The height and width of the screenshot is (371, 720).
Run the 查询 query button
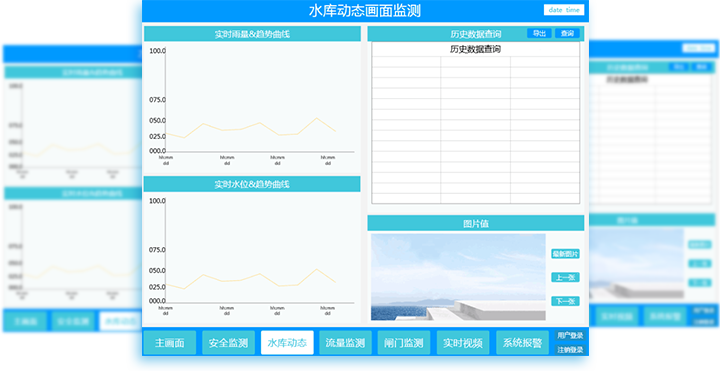[x=568, y=33]
